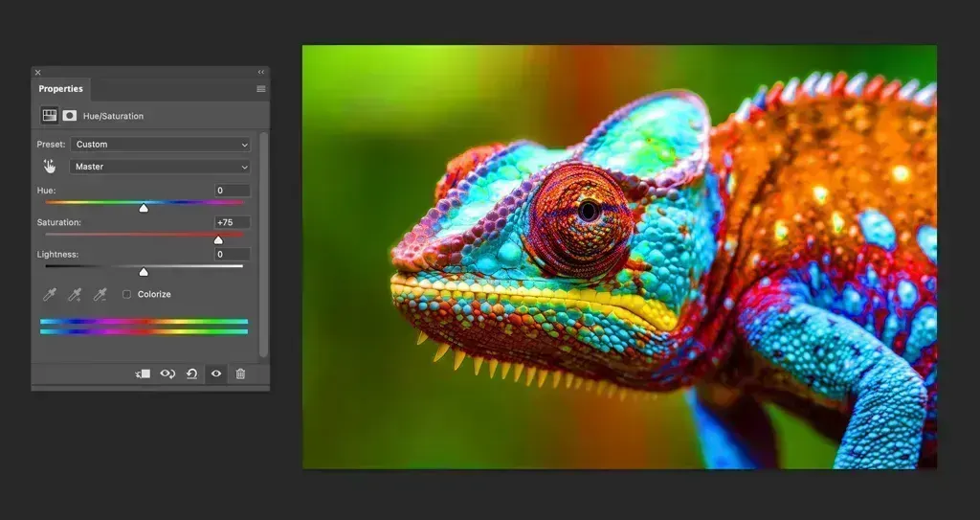Toggle adjustment layer visibility eye
980x520 pixels.
click(216, 373)
